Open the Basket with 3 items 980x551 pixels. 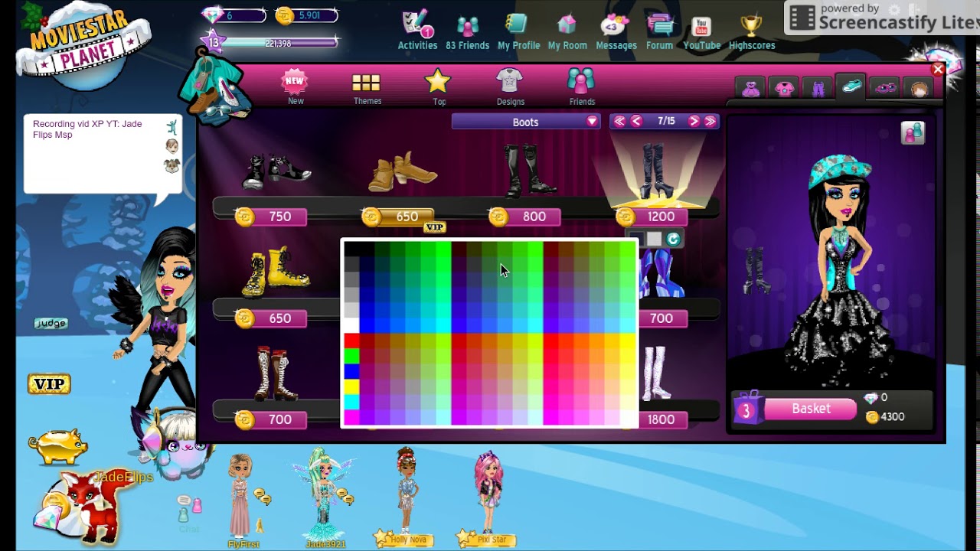[795, 409]
